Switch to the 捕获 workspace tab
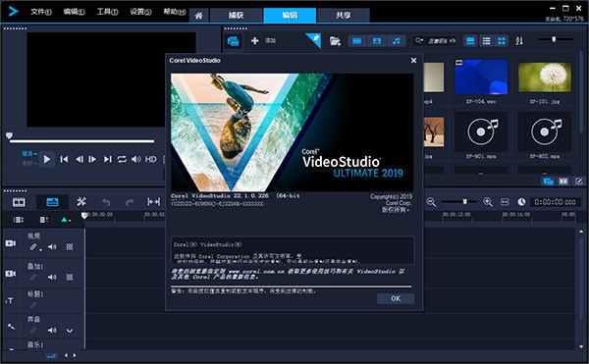The image size is (589, 364). (236, 15)
